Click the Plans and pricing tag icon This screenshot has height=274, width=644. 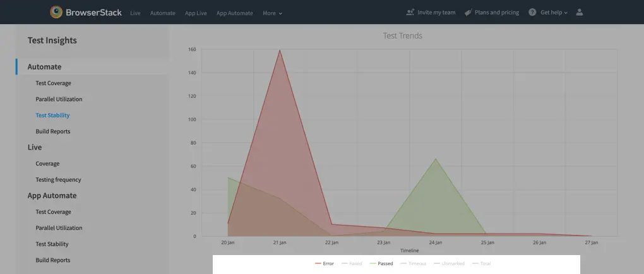click(468, 12)
